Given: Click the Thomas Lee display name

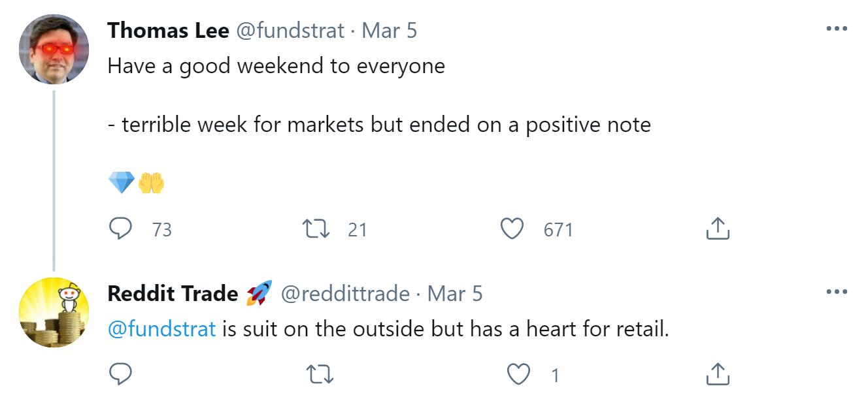Looking at the screenshot, I should point(168,31).
